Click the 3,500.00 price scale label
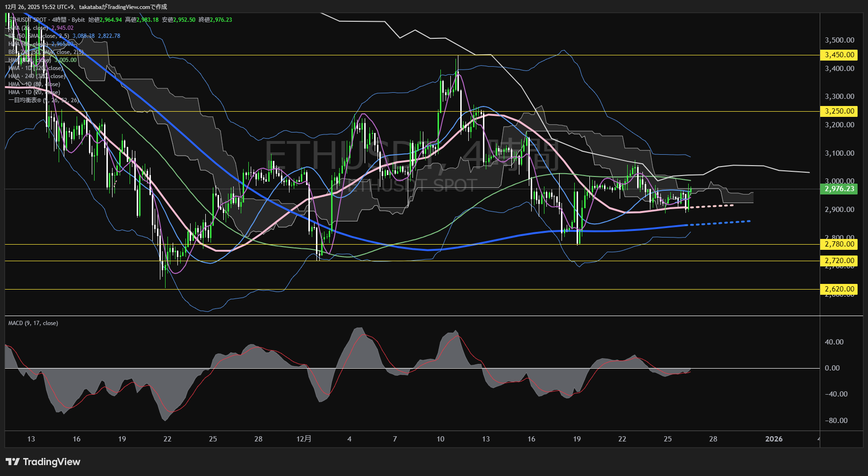868x476 pixels. (x=839, y=40)
